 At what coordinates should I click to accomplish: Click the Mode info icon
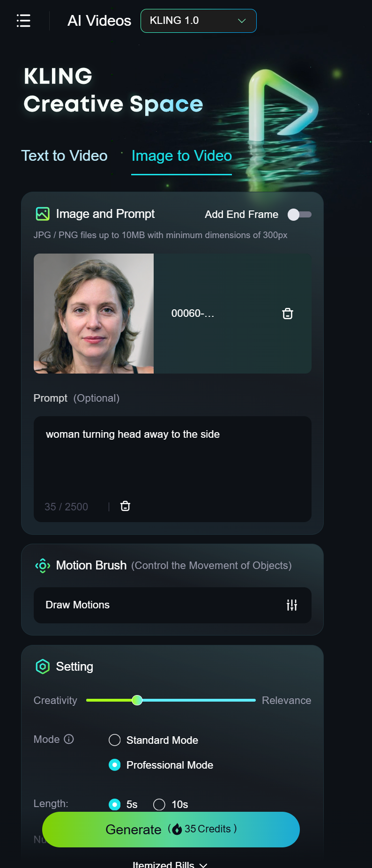point(69,739)
